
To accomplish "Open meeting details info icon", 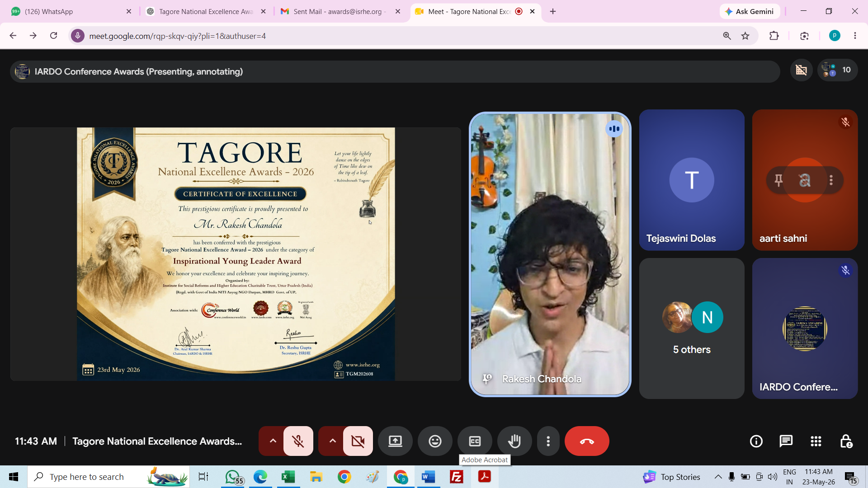I will 756,441.
